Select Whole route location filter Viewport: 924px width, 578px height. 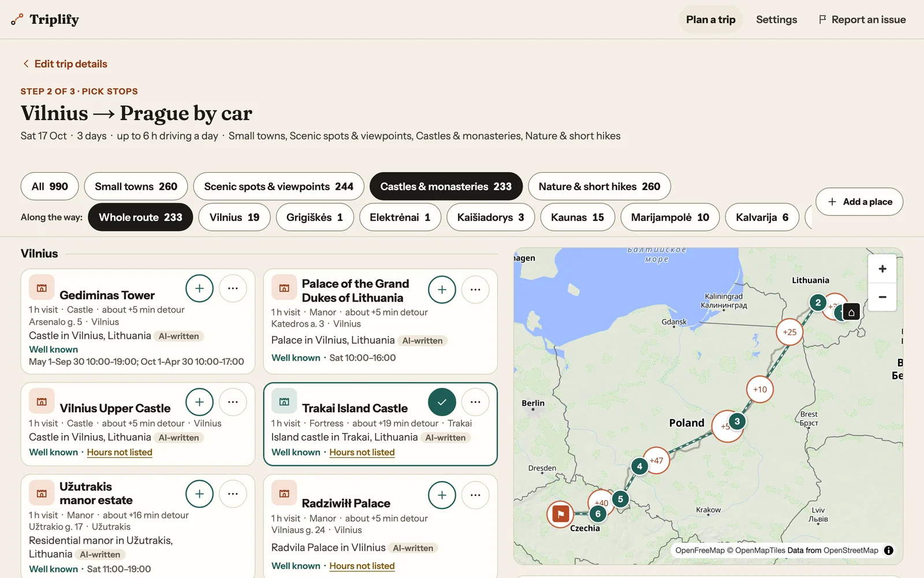[x=140, y=217]
